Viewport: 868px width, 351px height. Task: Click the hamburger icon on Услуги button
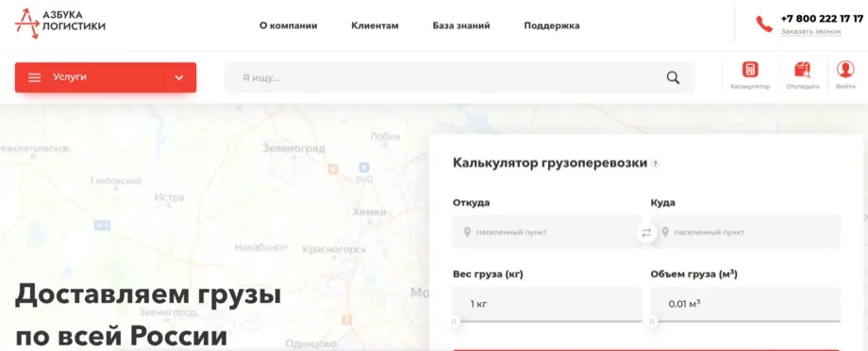34,77
